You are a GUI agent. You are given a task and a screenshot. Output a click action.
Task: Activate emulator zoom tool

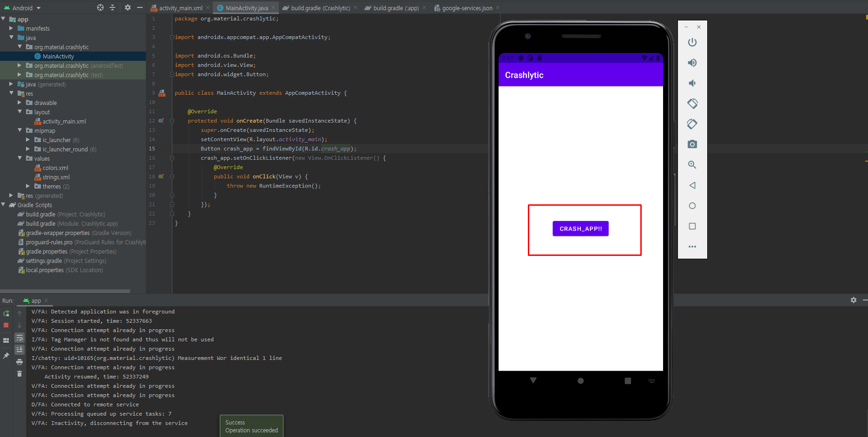point(692,165)
